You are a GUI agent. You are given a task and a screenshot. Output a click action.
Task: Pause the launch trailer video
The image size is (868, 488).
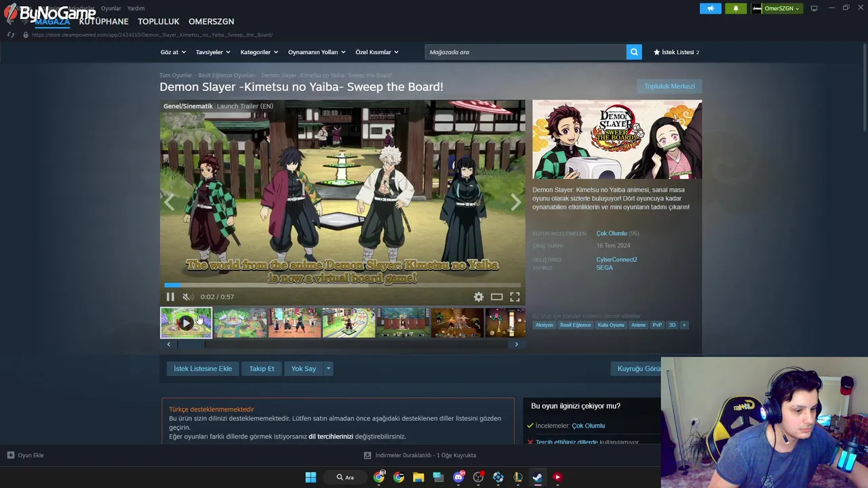pos(170,297)
